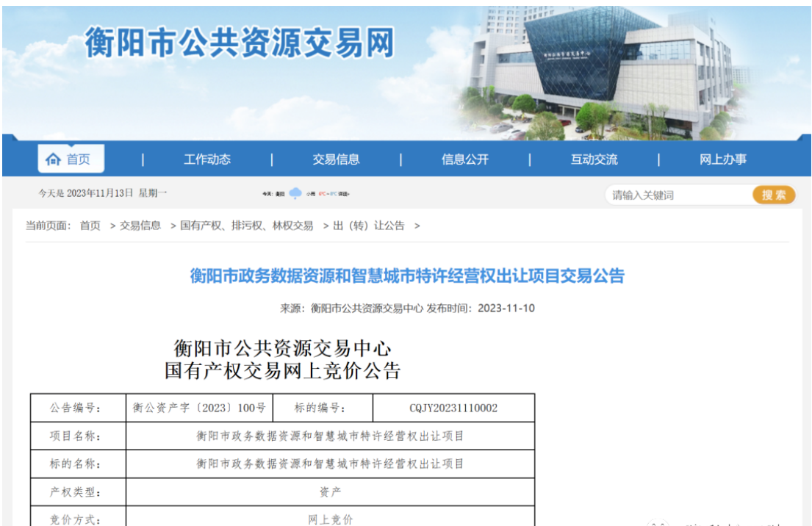Open the 网上办事 navigation item

pyautogui.click(x=722, y=159)
